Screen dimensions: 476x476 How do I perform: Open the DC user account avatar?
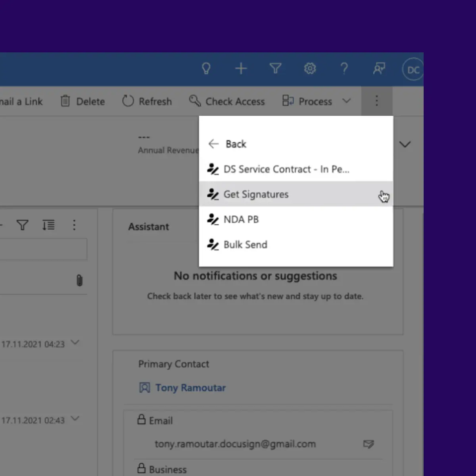tap(413, 70)
